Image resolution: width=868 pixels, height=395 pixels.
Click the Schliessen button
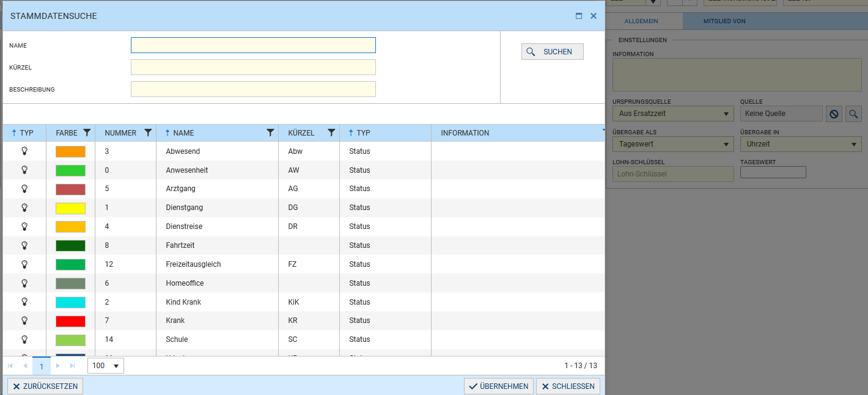point(568,386)
